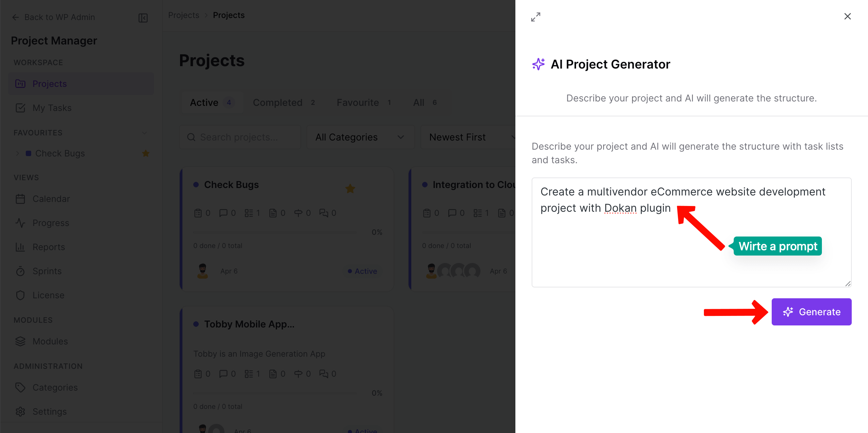Open the Sprints view icon
The height and width of the screenshot is (433, 868).
point(20,271)
